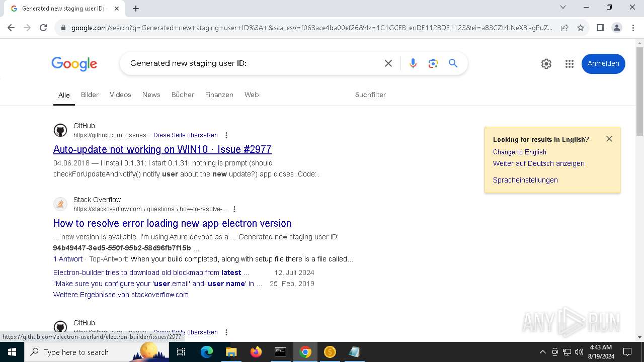644x362 pixels.
Task: Open more options for first GitHub result
Action: coord(226,135)
